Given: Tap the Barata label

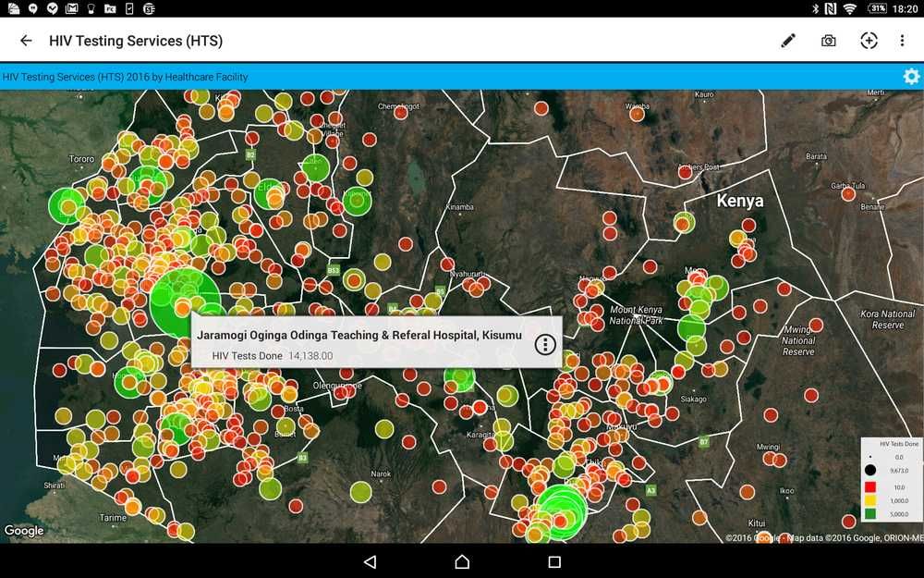Looking at the screenshot, I should (x=816, y=156).
